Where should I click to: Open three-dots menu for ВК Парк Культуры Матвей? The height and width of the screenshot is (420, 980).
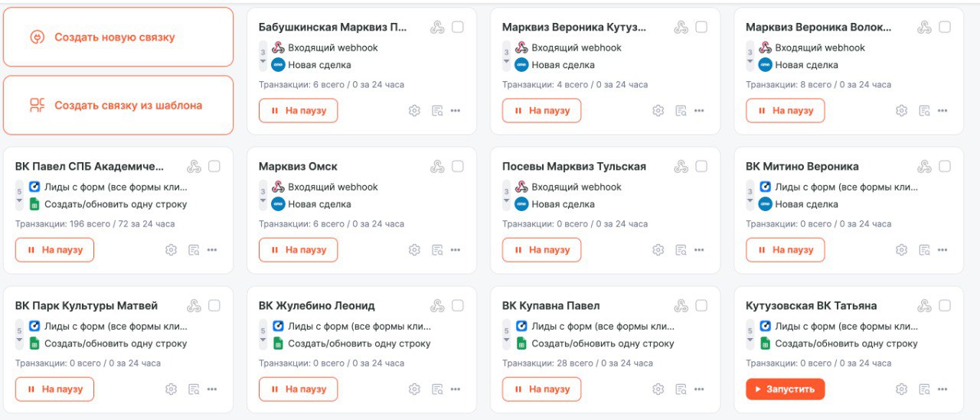click(x=212, y=389)
